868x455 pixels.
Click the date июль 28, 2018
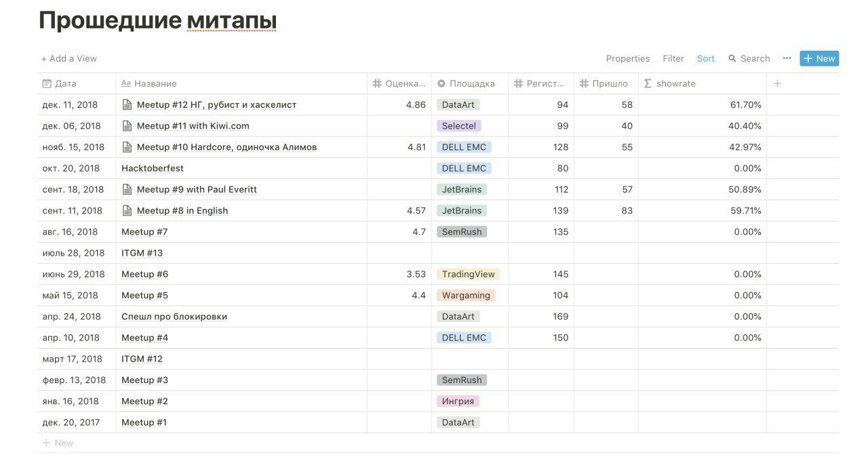click(x=74, y=253)
